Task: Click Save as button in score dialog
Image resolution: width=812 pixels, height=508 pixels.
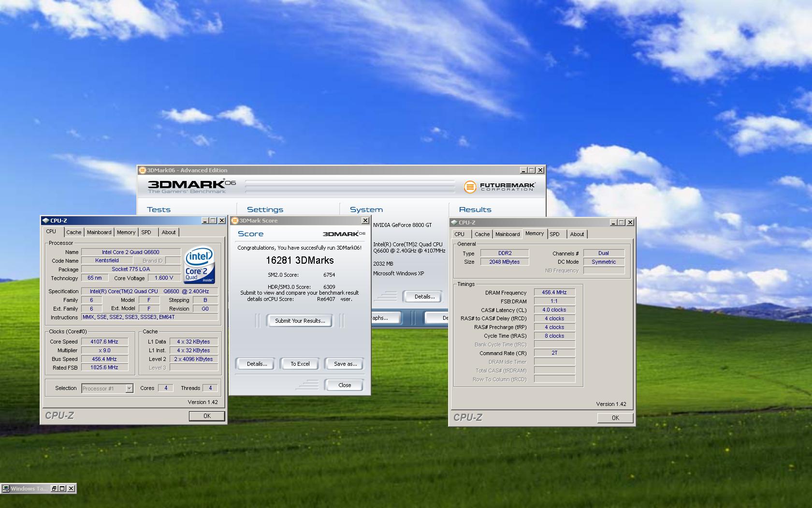Action: 345,364
